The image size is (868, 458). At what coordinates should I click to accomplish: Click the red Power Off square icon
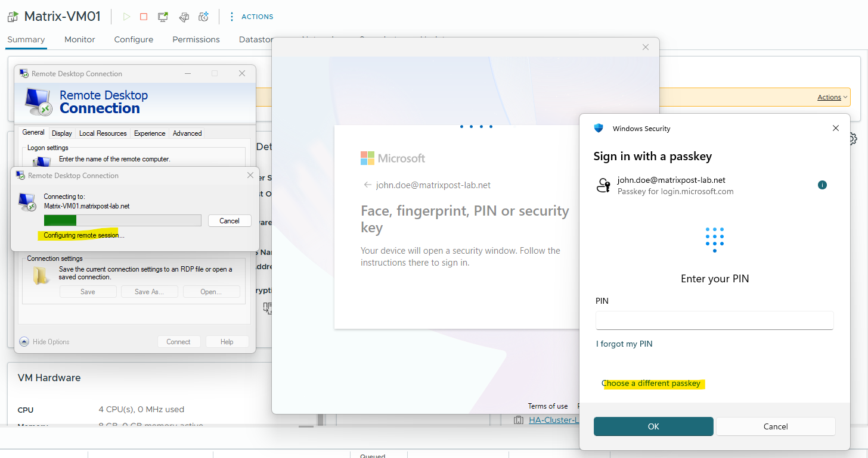click(x=144, y=17)
